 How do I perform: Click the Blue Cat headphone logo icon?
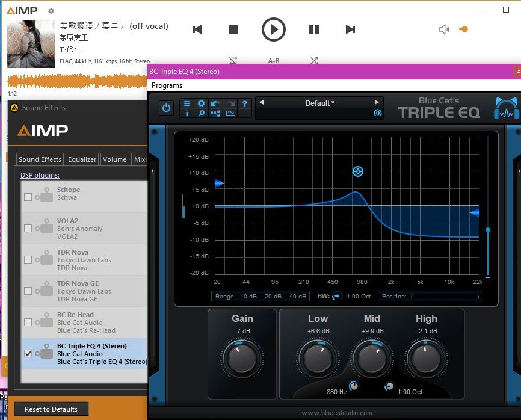tap(506, 108)
